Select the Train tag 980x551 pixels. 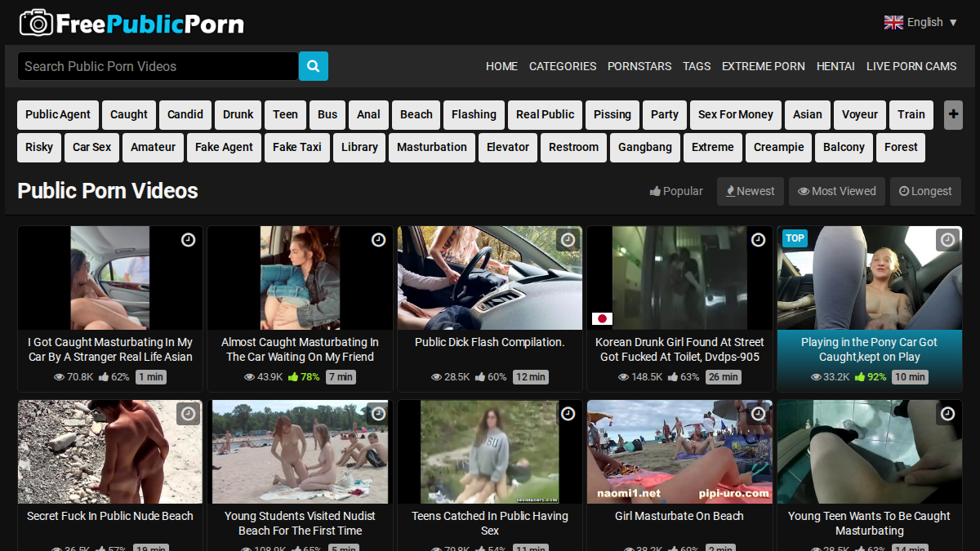(x=911, y=115)
